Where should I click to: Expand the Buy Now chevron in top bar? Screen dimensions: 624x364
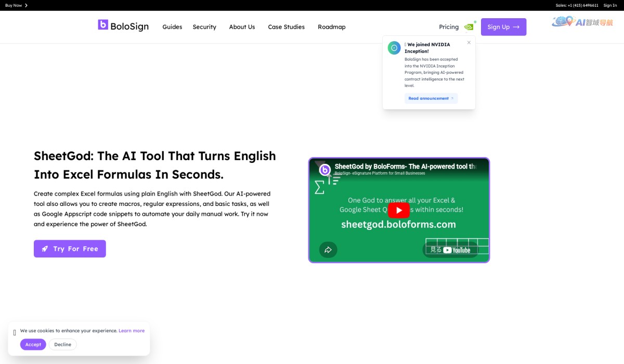(26, 5)
